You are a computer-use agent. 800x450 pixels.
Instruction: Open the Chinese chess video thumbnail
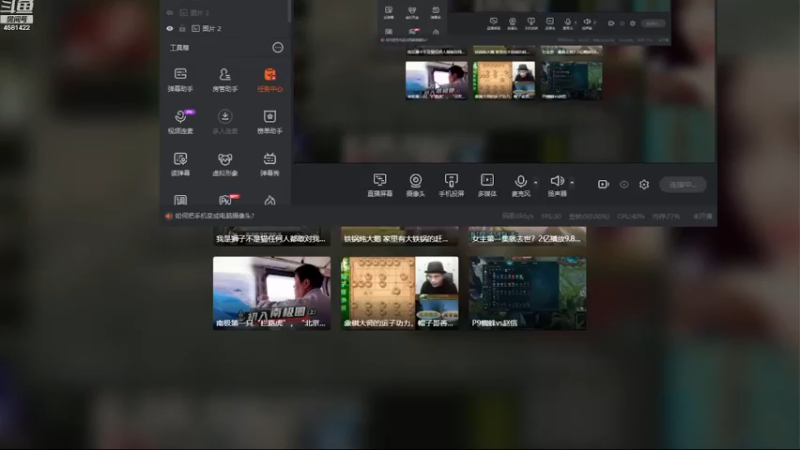pos(399,293)
